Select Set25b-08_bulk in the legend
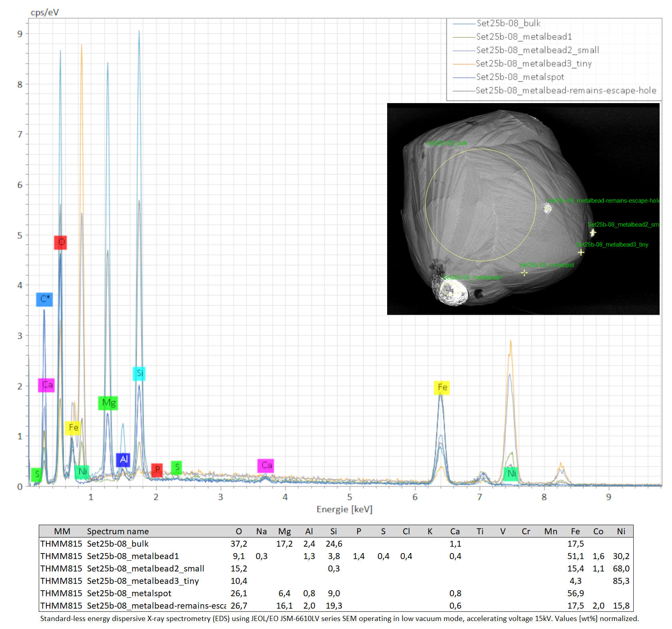 [x=508, y=23]
